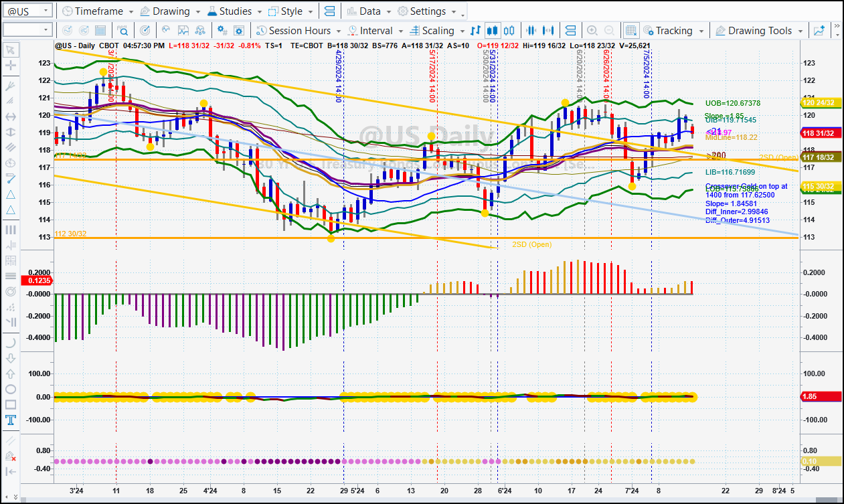The height and width of the screenshot is (504, 844).
Task: Open the Session Hours dropdown
Action: [x=299, y=30]
